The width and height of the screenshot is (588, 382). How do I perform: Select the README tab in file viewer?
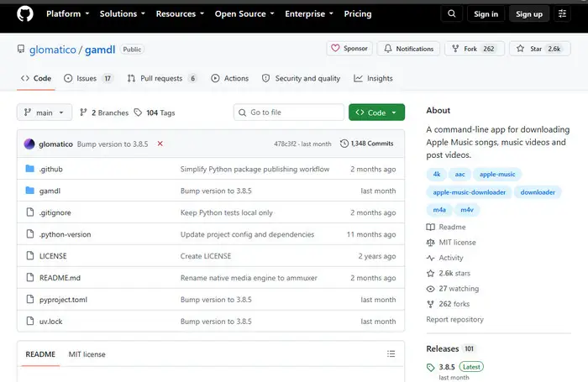40,354
